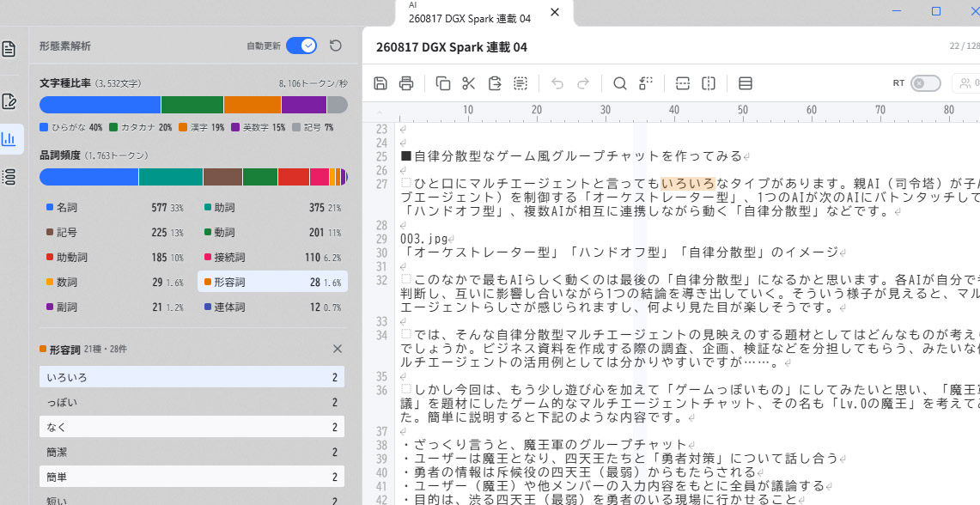This screenshot has width=980, height=505.
Task: Select the 動詞 part-of-speech row
Action: (272, 233)
